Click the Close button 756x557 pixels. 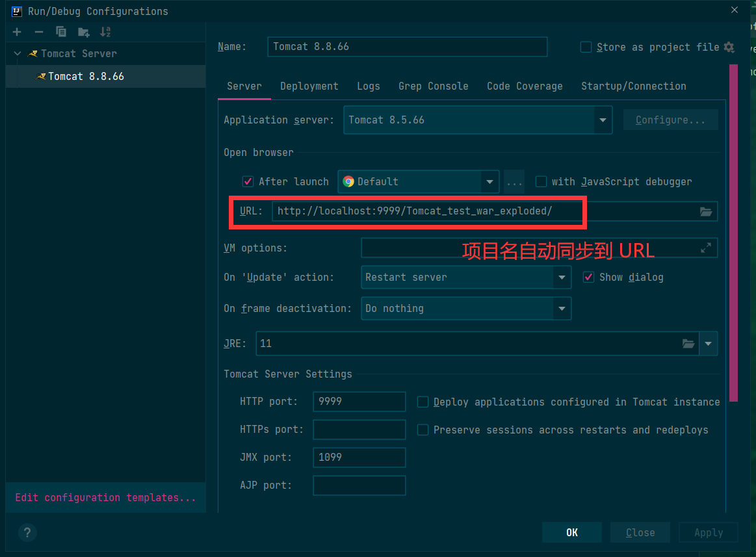pyautogui.click(x=640, y=532)
